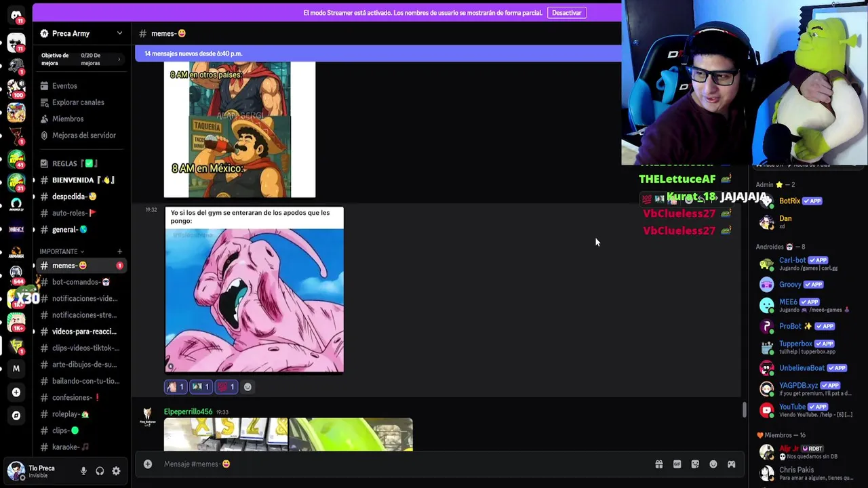The width and height of the screenshot is (868, 488).
Task: Select the memes channel in sidebar
Action: (x=81, y=266)
